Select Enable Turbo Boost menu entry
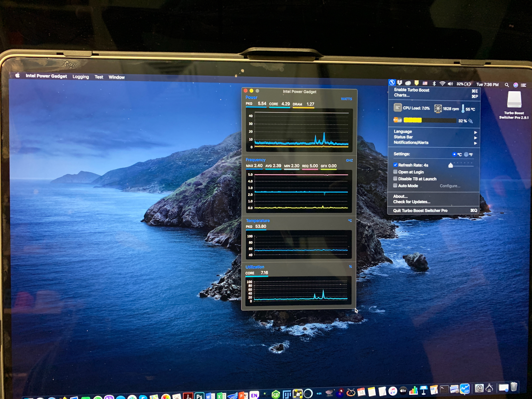This screenshot has height=399, width=532. pyautogui.click(x=412, y=90)
